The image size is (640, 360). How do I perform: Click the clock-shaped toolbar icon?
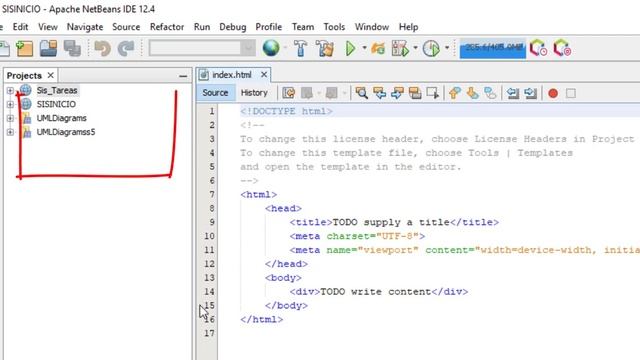(431, 49)
